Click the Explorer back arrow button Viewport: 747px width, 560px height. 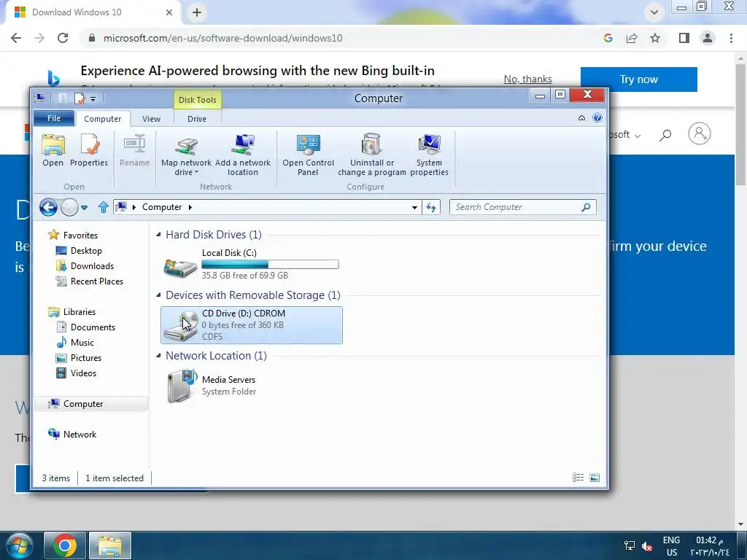pyautogui.click(x=48, y=207)
